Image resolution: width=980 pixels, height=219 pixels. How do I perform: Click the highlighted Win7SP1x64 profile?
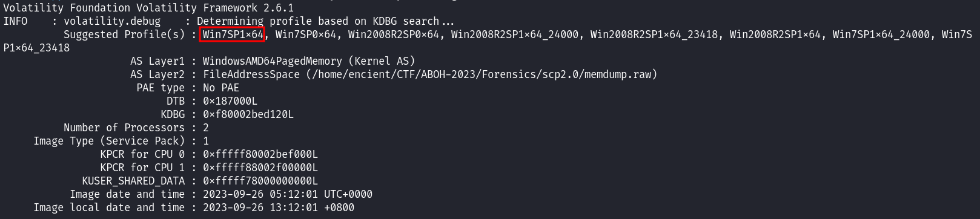click(x=233, y=34)
